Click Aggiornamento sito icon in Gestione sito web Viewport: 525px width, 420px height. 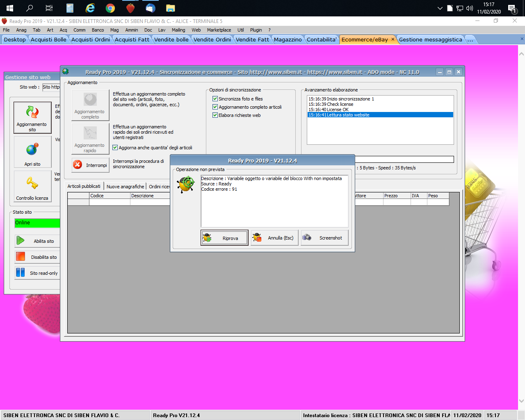click(x=32, y=117)
